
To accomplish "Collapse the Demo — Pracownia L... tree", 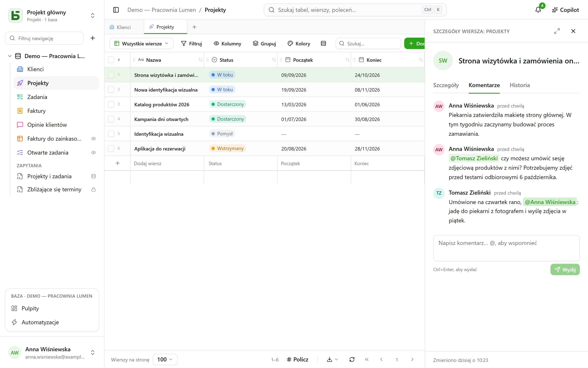I will tap(10, 56).
